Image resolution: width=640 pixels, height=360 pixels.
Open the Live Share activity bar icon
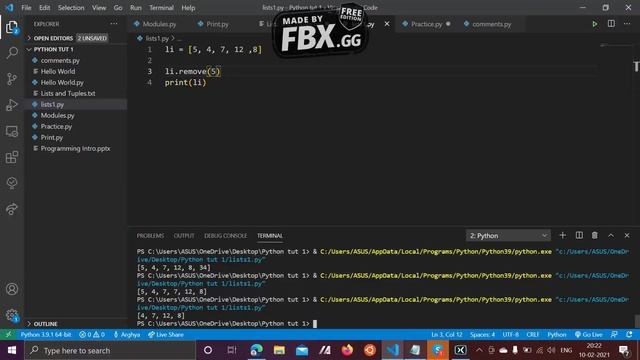(x=12, y=209)
